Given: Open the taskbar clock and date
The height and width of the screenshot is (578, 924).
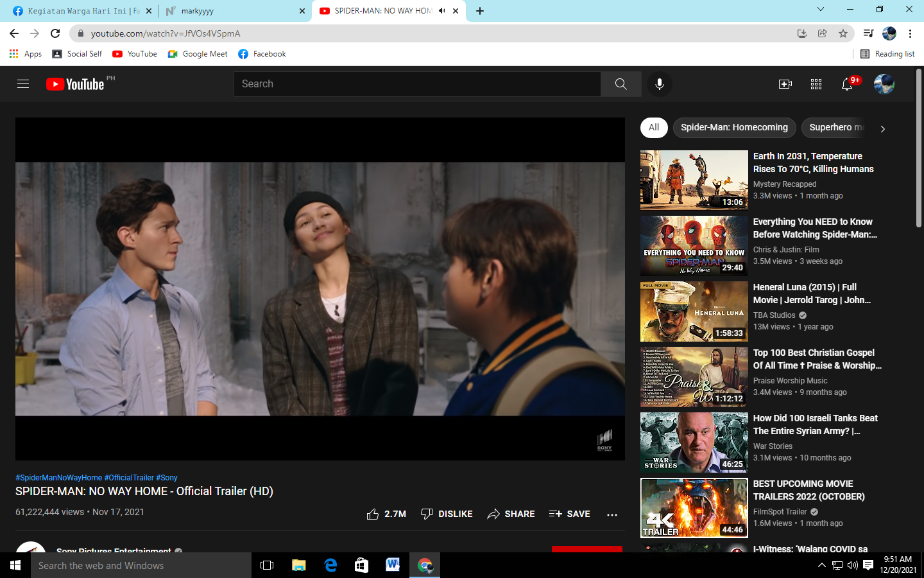Looking at the screenshot, I should (x=898, y=565).
